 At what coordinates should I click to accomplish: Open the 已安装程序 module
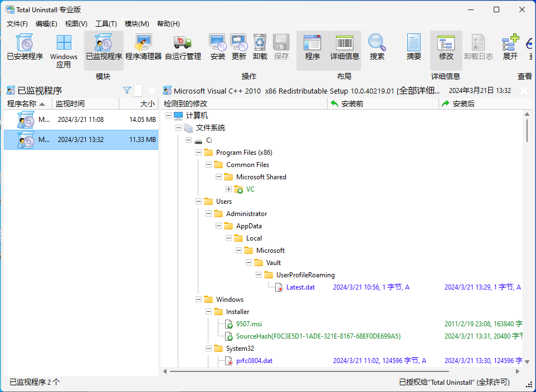25,47
